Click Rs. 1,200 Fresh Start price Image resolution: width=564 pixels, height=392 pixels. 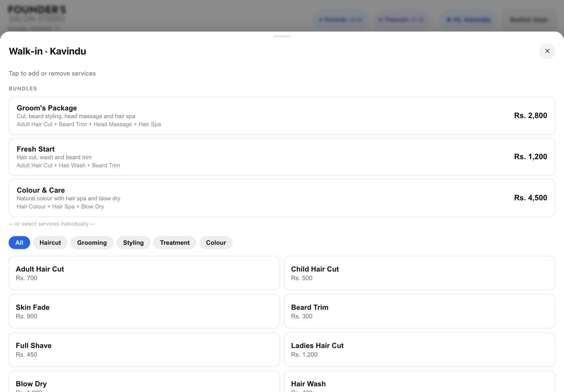pyautogui.click(x=530, y=157)
